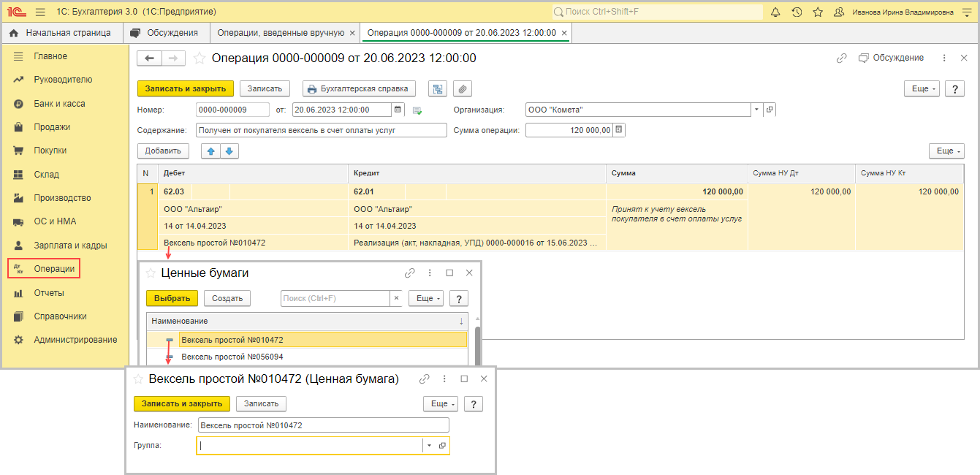This screenshot has width=980, height=475.
Task: Open history clock icon in top bar
Action: (x=797, y=12)
